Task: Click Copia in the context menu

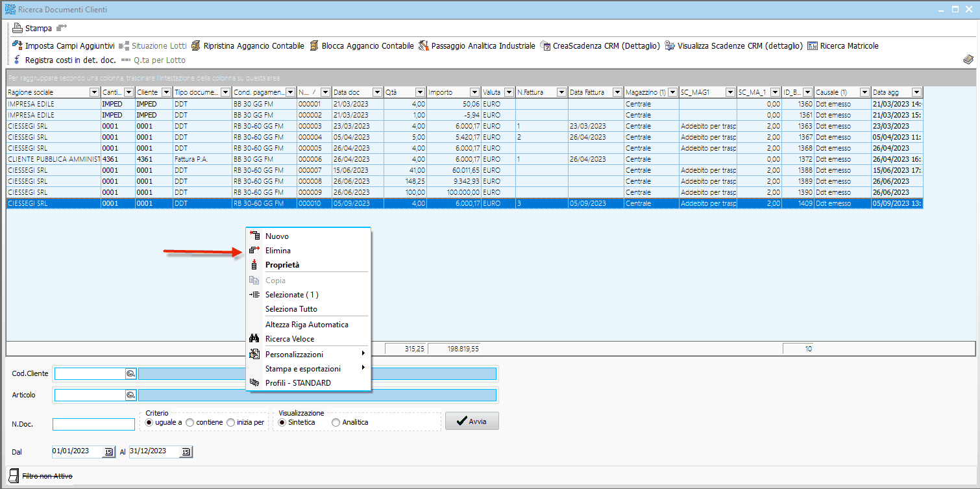Action: [x=308, y=281]
